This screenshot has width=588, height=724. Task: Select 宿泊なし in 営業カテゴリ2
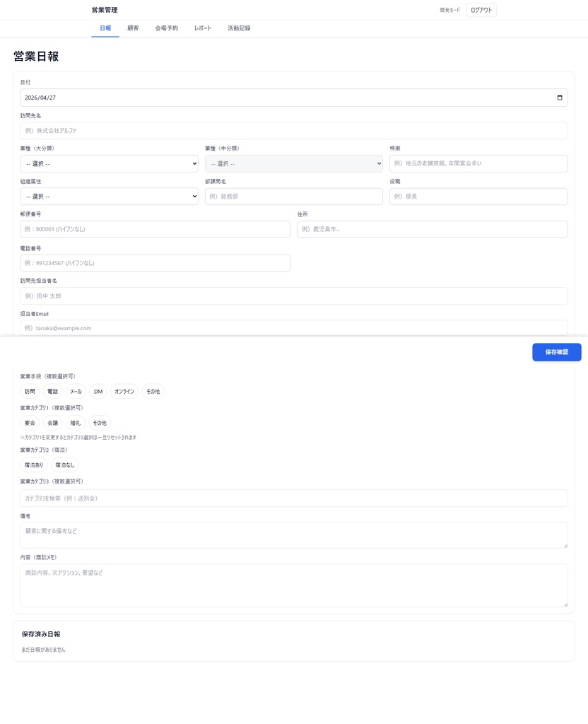pyautogui.click(x=64, y=465)
